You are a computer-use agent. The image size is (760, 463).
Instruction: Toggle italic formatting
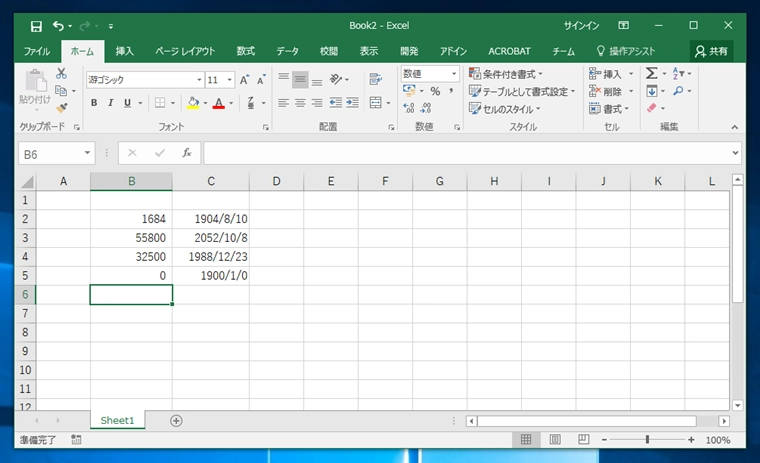111,103
